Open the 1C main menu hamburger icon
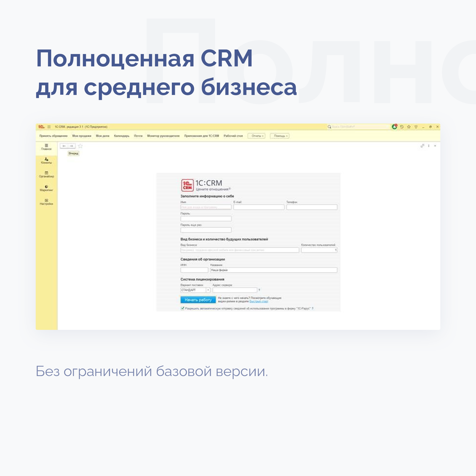The height and width of the screenshot is (476, 476). 49,127
